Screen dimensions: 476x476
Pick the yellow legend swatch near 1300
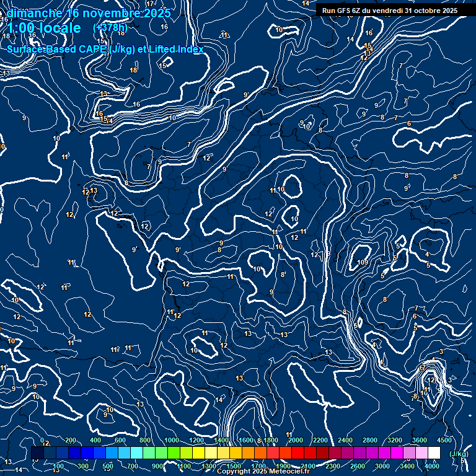pos(211,453)
